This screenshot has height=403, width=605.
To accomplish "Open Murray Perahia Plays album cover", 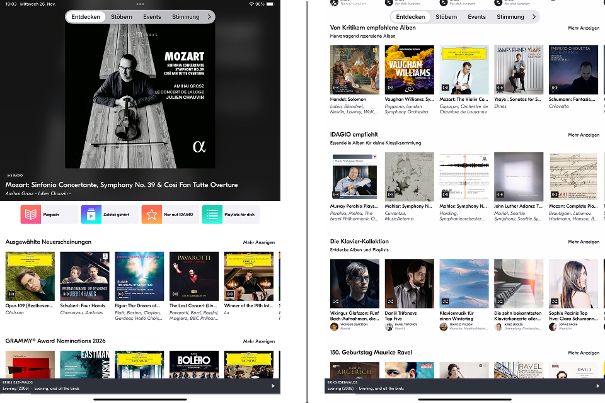I will click(x=355, y=177).
